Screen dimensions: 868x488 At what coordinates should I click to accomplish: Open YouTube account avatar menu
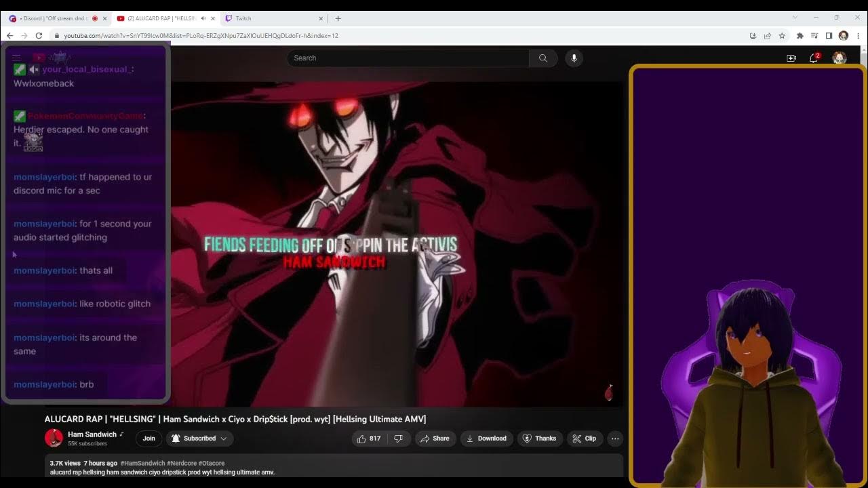(x=840, y=58)
